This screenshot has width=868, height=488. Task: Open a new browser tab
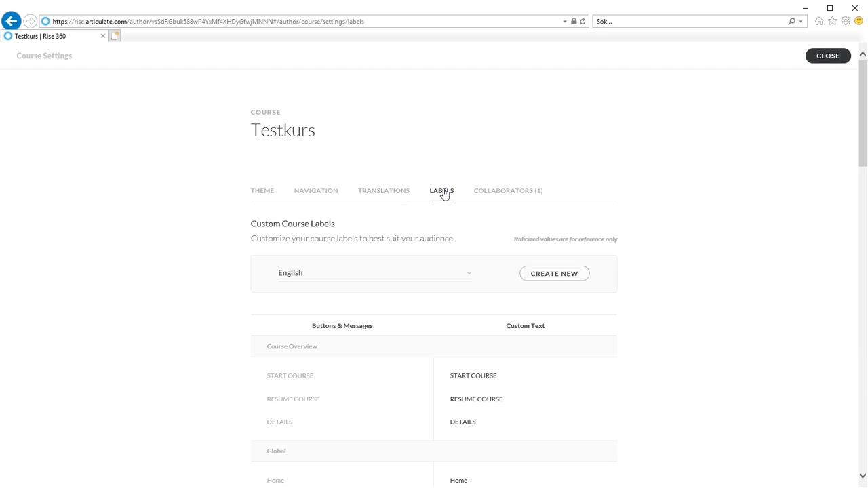[115, 36]
